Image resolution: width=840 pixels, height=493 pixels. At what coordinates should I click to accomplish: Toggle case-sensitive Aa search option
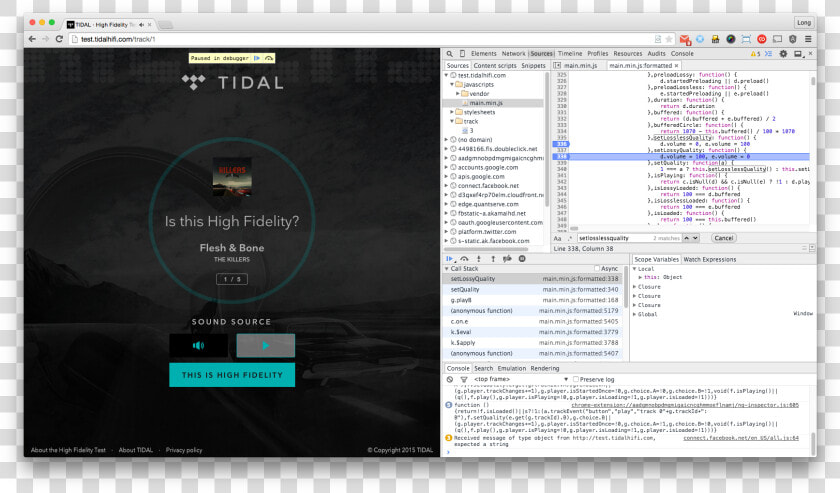[558, 238]
